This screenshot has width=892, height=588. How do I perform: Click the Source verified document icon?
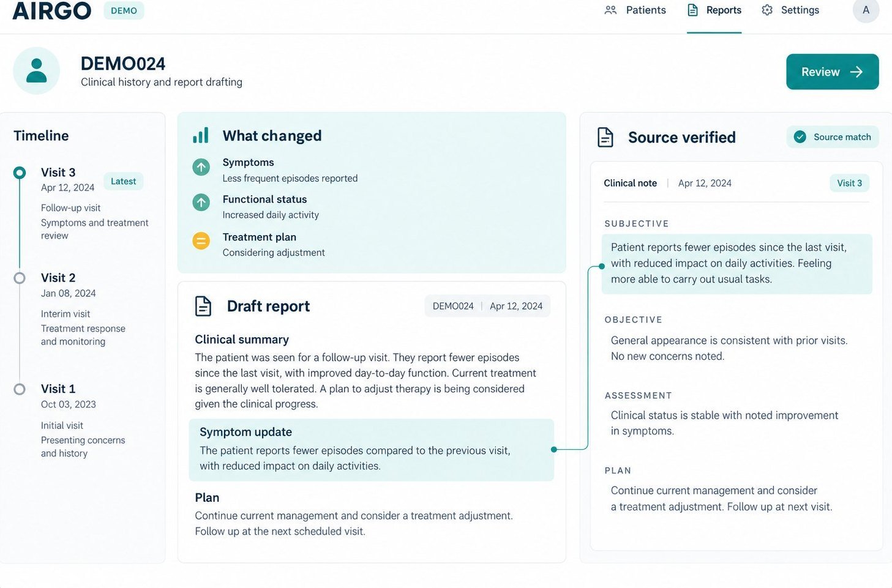pyautogui.click(x=605, y=137)
